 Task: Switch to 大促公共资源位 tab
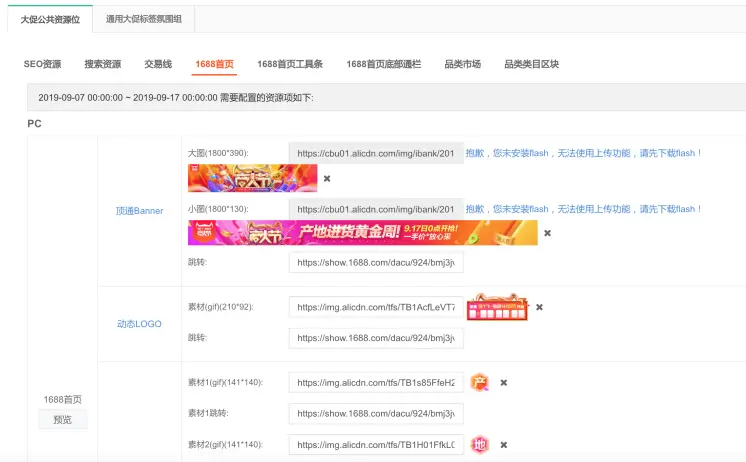[50, 20]
